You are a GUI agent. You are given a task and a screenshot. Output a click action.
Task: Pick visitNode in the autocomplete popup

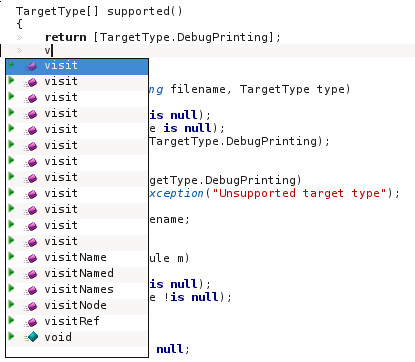click(x=77, y=306)
